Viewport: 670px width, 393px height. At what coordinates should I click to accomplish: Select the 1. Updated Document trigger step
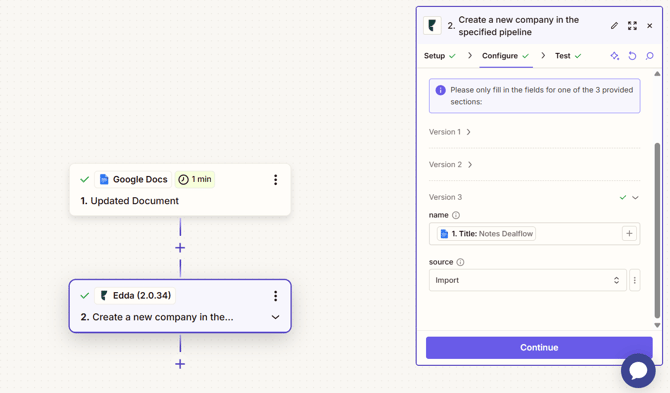[180, 190]
